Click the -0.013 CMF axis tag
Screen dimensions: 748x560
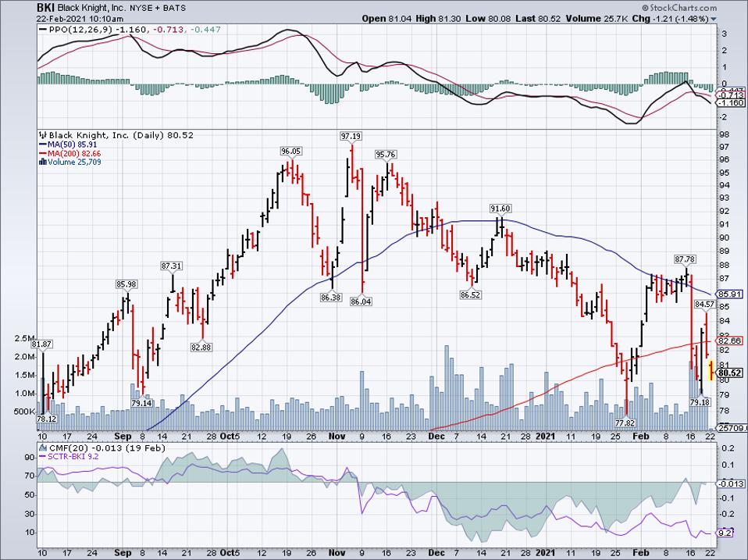(732, 483)
